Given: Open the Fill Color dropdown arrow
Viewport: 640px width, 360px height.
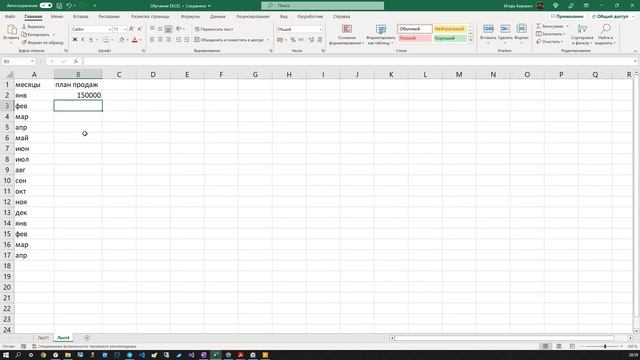Looking at the screenshot, I should (127, 40).
